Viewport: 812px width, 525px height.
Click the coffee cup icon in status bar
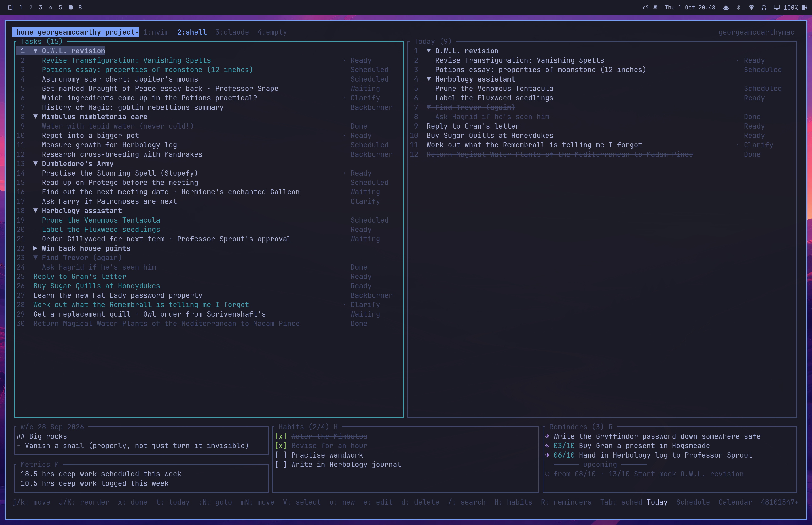coord(655,8)
